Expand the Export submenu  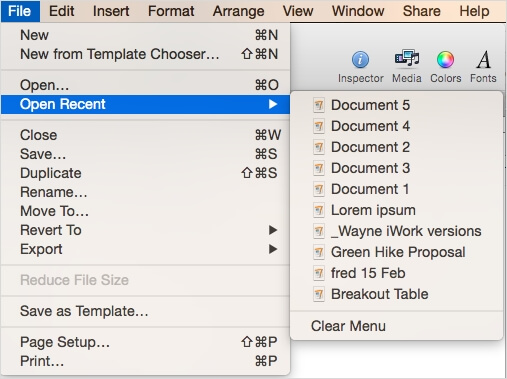click(x=273, y=249)
